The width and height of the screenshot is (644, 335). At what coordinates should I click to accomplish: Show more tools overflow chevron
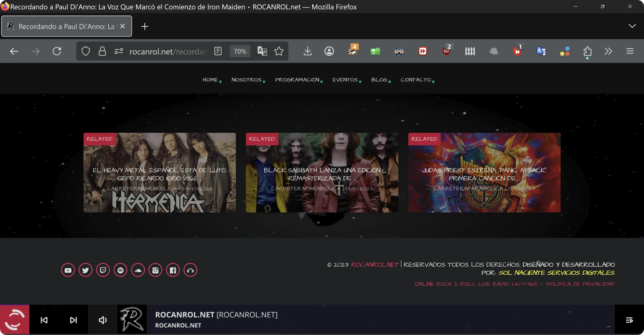point(608,51)
